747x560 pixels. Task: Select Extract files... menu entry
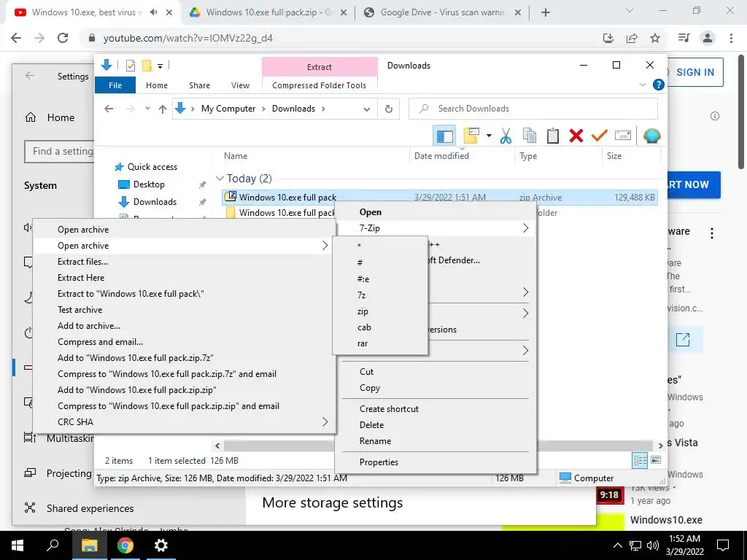[x=185, y=262]
